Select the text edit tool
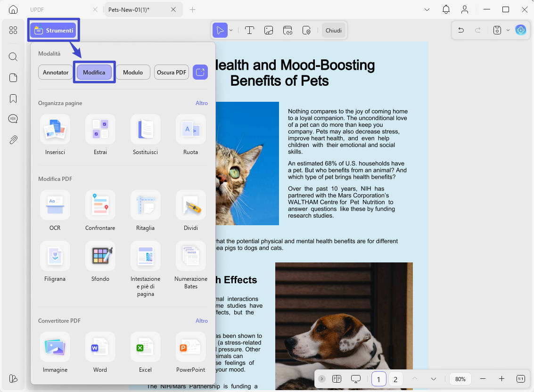 click(250, 30)
